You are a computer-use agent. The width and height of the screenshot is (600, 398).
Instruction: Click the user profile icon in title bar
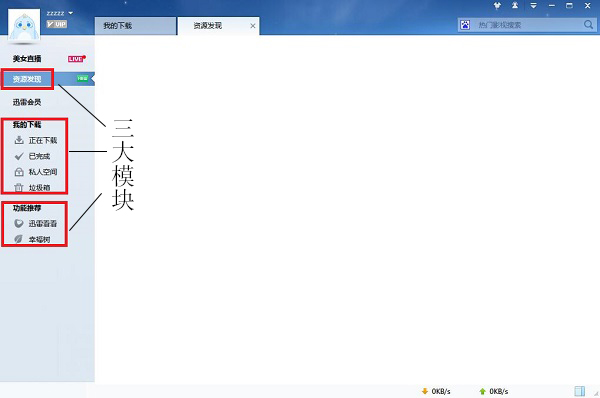pyautogui.click(x=515, y=5)
